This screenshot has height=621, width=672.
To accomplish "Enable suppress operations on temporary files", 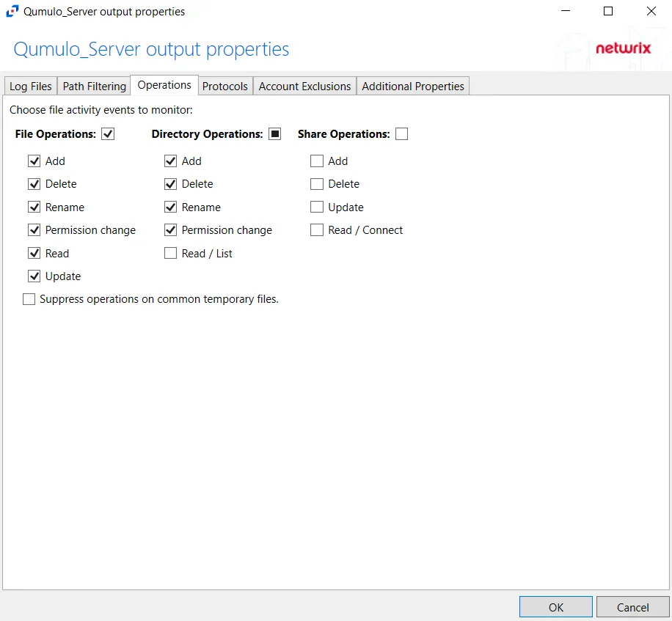I will 29,299.
